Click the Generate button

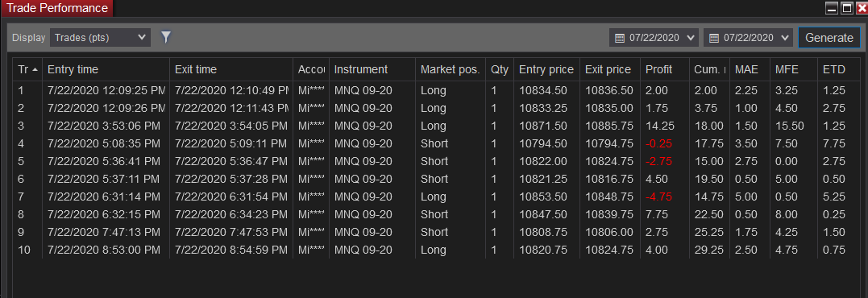(x=829, y=38)
